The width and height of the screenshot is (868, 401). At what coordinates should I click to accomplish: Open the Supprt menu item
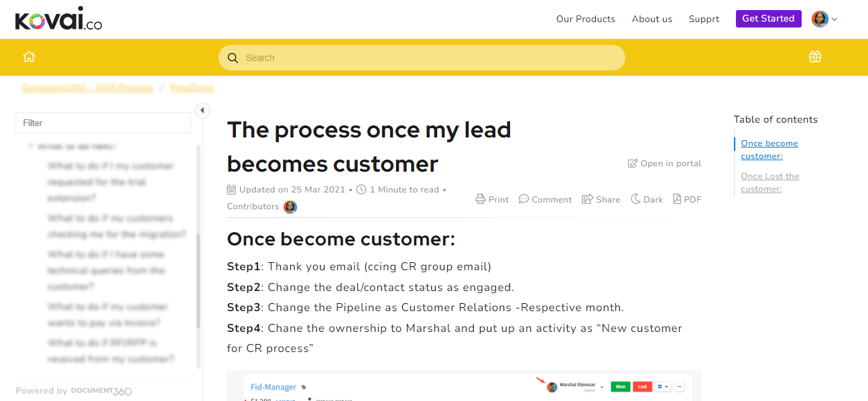pyautogui.click(x=704, y=19)
